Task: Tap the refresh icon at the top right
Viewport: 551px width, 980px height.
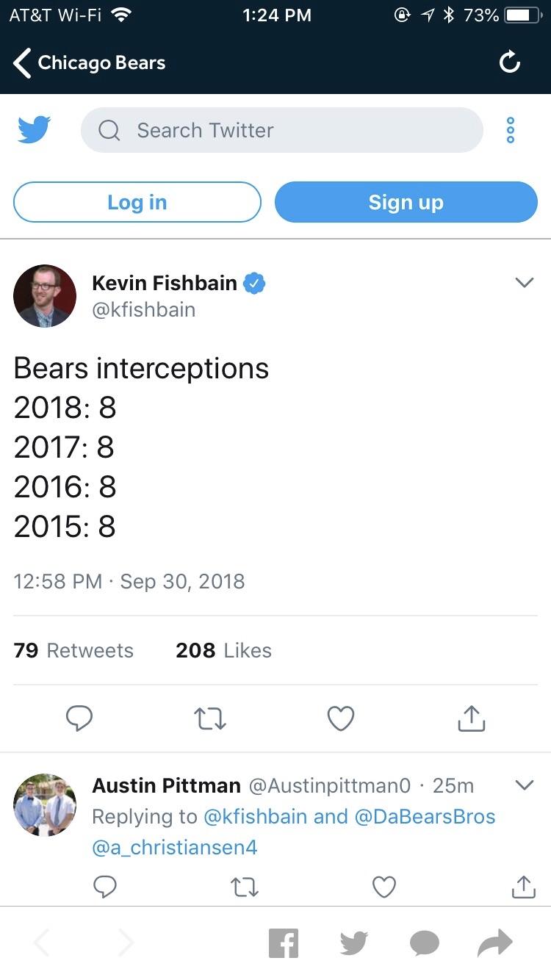Action: [x=510, y=62]
